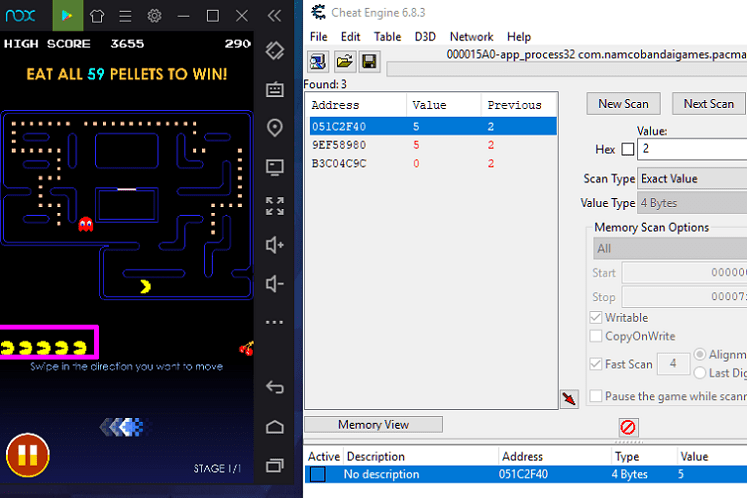Sort results by Address column header

(356, 105)
